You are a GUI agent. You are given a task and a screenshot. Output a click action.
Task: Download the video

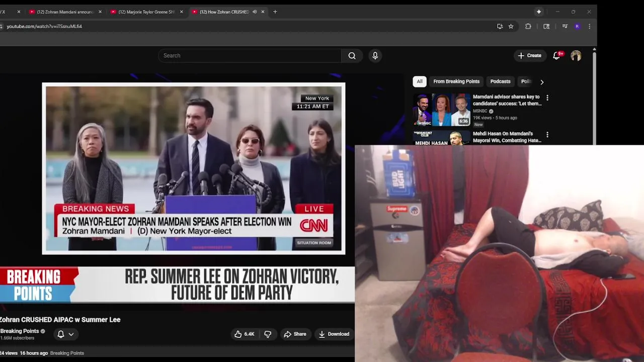(334, 334)
